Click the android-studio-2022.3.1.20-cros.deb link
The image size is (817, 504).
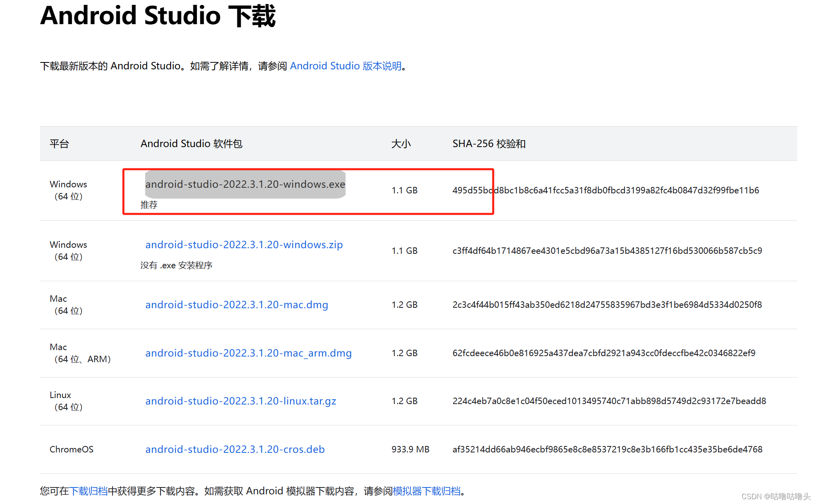click(x=235, y=449)
